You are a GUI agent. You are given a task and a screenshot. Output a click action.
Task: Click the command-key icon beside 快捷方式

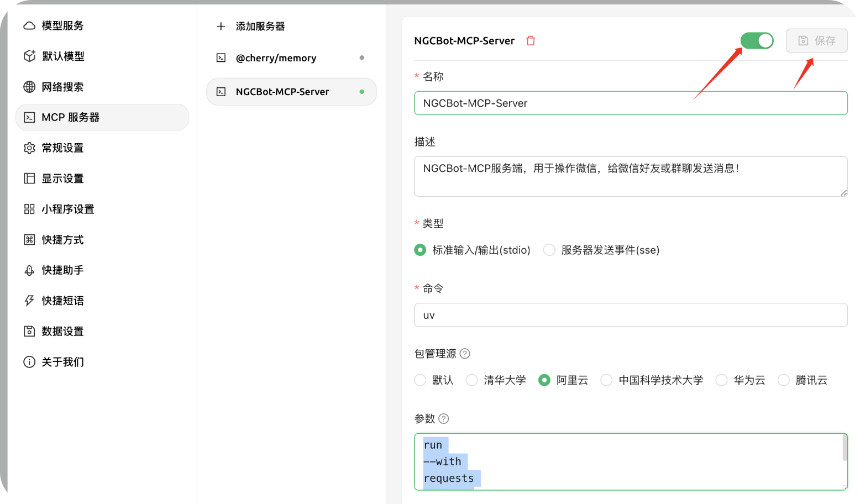[29, 239]
